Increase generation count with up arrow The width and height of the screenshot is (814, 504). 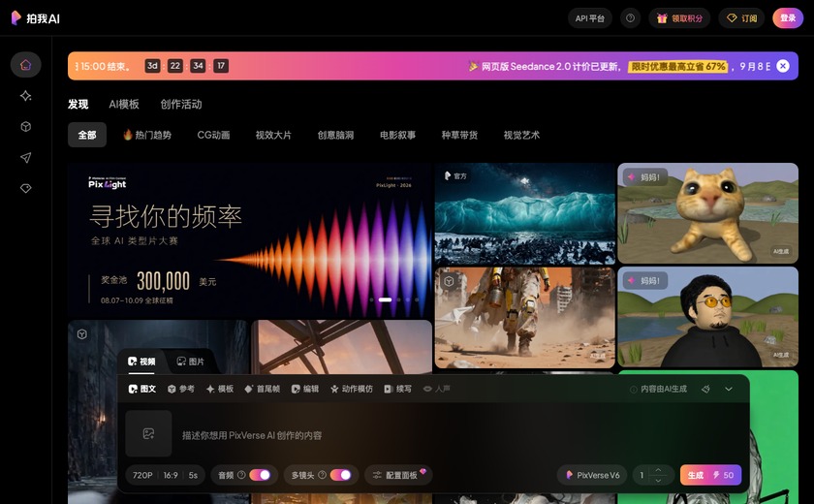click(x=658, y=470)
